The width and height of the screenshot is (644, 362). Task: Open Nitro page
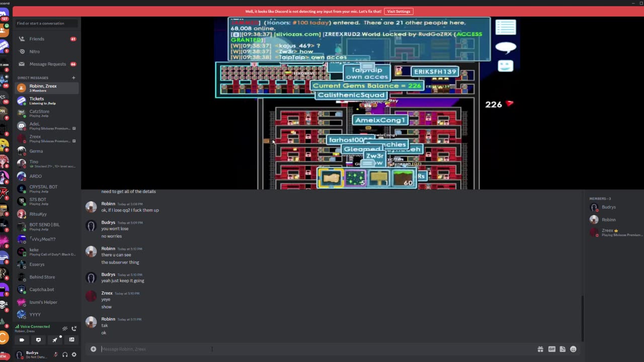point(47,51)
